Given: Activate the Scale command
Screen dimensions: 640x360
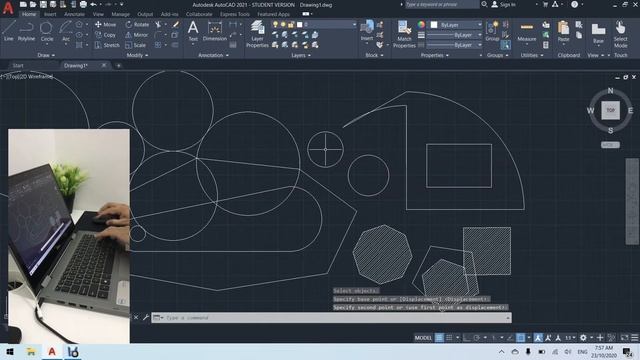Looking at the screenshot, I should (x=135, y=45).
